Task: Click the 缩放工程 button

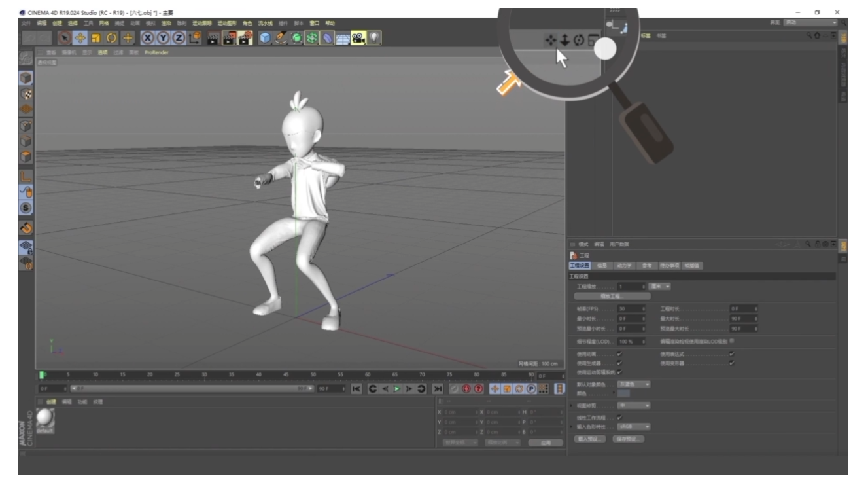Action: pyautogui.click(x=608, y=296)
